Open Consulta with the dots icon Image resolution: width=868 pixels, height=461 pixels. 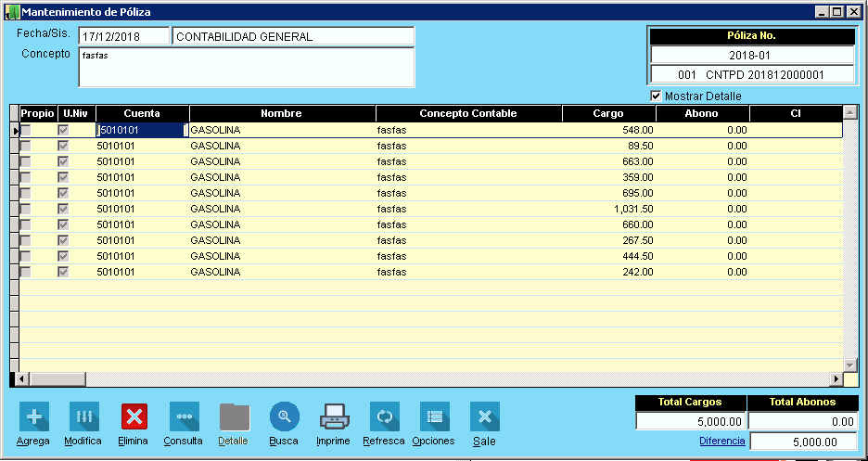pos(184,416)
